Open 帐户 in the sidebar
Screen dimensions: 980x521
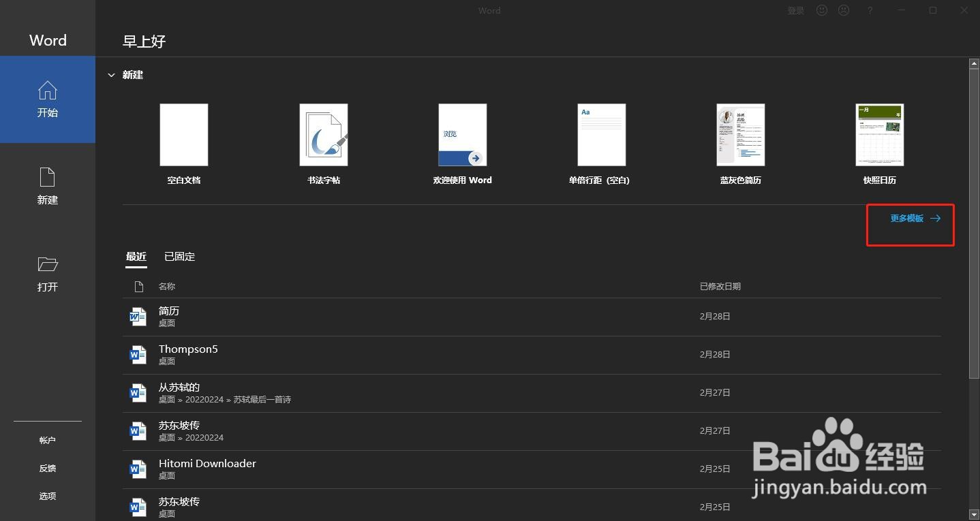[48, 441]
